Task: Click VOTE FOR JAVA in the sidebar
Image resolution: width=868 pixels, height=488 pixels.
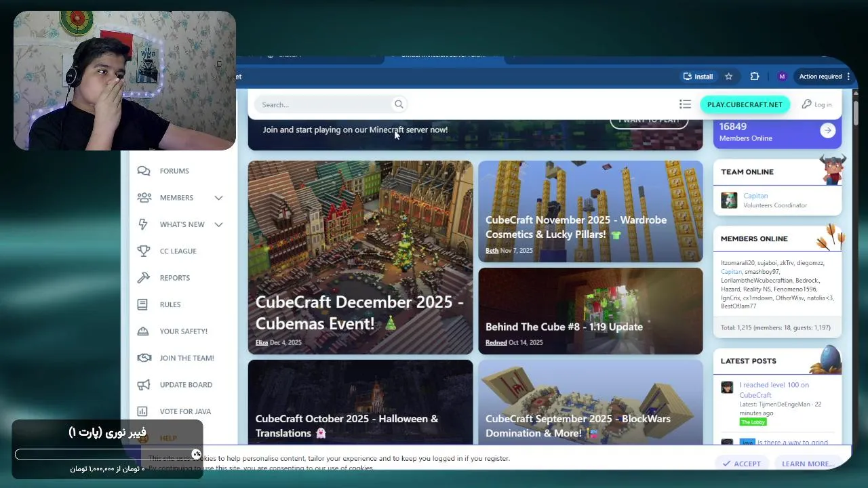Action: tap(185, 411)
